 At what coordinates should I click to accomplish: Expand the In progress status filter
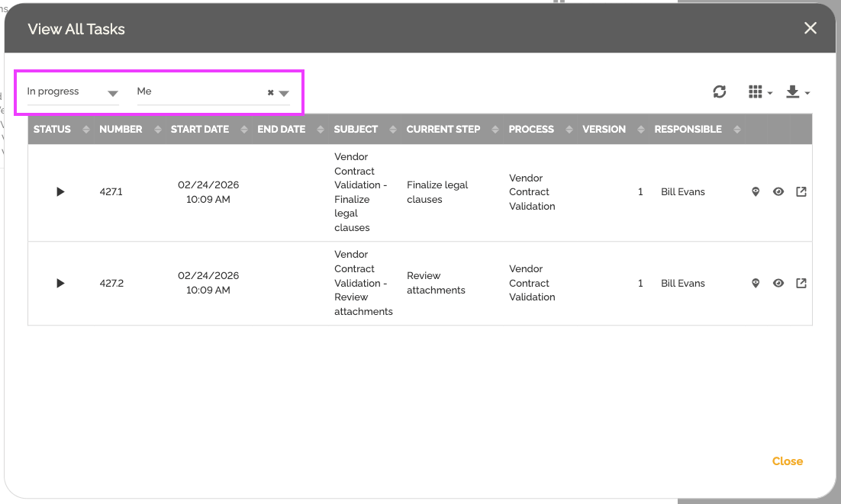click(112, 94)
